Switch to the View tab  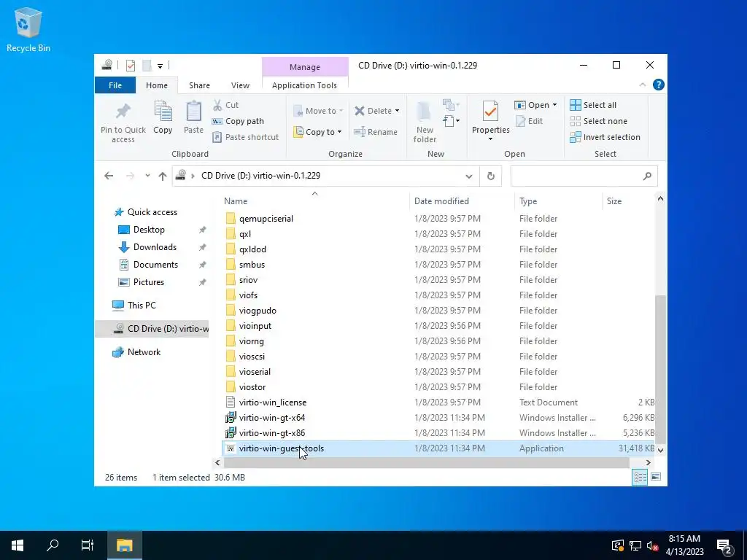(240, 85)
